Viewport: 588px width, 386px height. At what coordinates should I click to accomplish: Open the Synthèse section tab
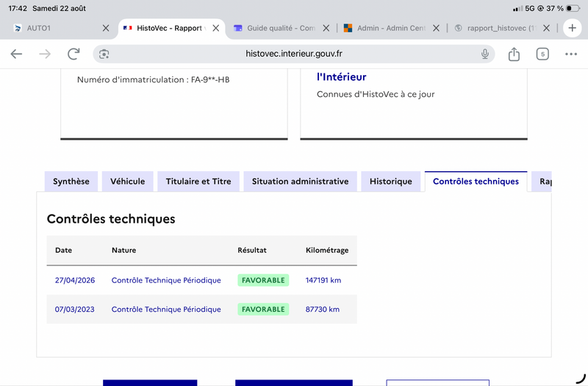click(71, 182)
